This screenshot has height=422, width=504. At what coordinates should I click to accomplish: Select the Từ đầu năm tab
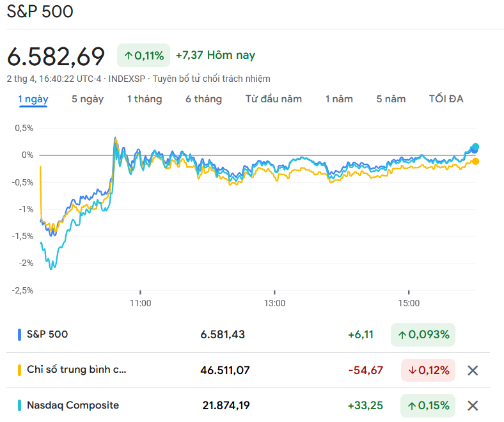pos(274,99)
